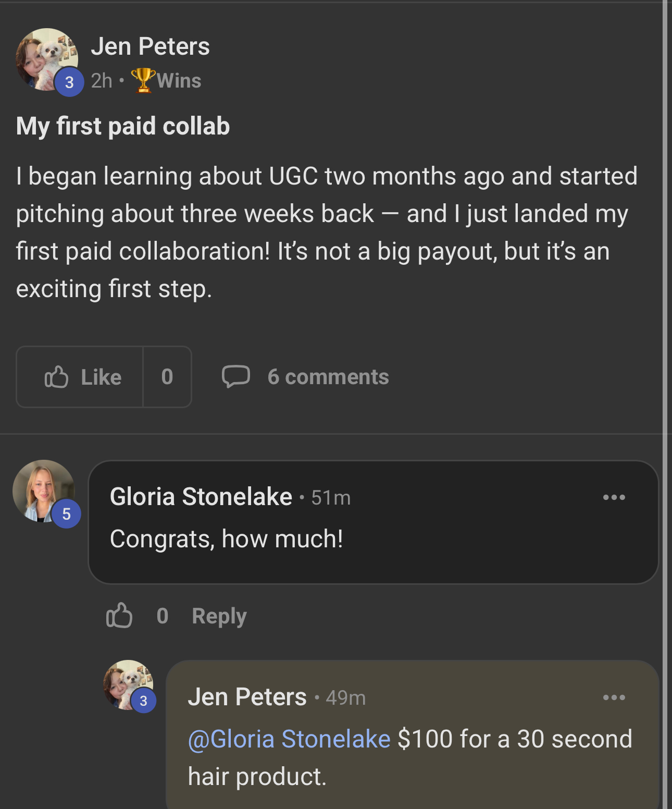
Task: Like Gloria's comment with thumbs-up icon
Action: click(119, 616)
